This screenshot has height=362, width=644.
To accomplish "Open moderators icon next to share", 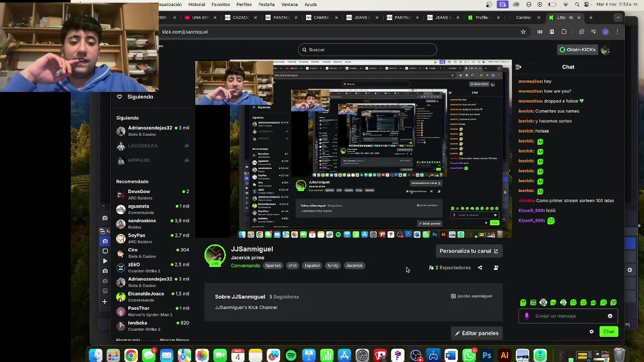I will tap(496, 267).
